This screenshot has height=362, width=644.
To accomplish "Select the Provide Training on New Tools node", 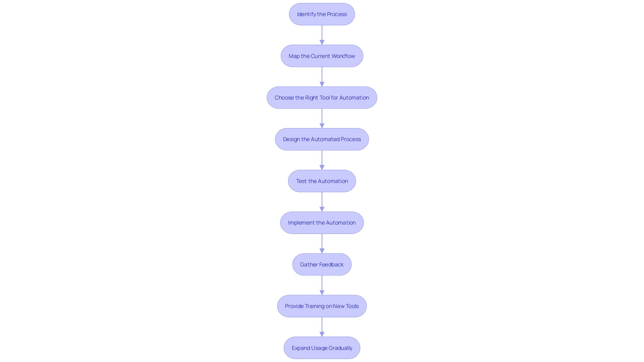I will [322, 306].
